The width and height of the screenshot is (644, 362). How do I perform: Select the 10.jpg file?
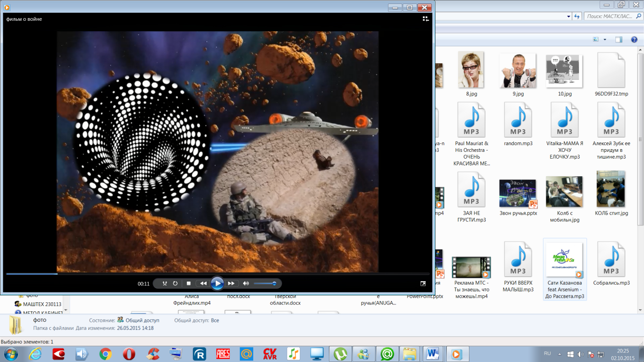point(564,75)
